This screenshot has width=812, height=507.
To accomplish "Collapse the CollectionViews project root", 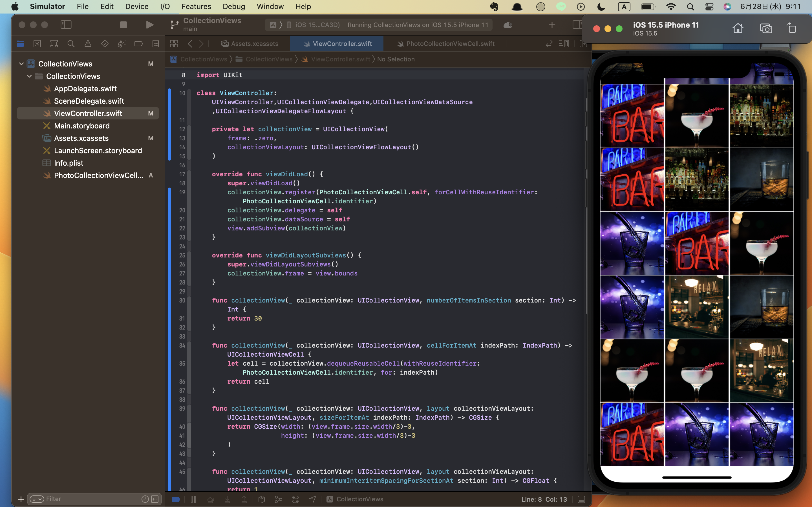I will click(x=21, y=64).
